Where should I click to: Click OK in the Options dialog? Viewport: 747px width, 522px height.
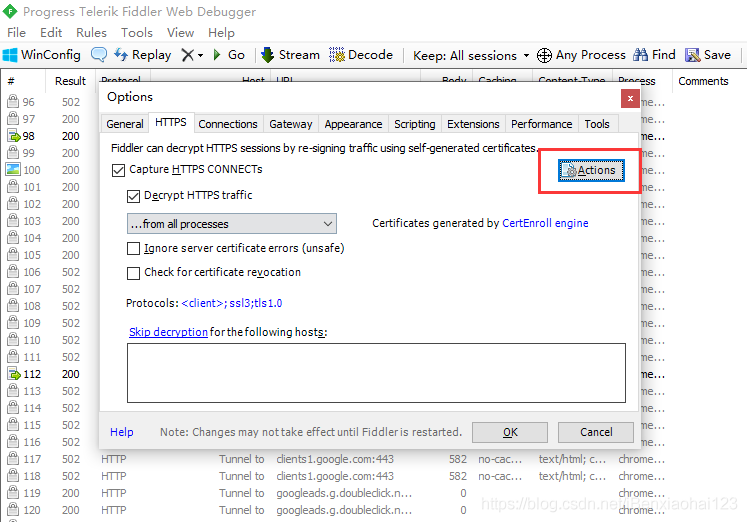click(x=510, y=432)
